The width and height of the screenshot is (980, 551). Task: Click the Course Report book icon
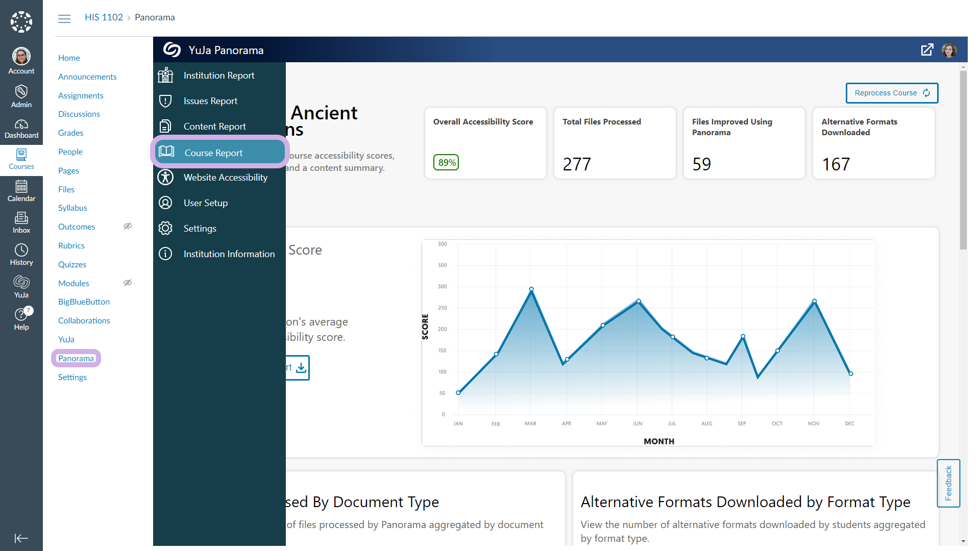tap(166, 152)
